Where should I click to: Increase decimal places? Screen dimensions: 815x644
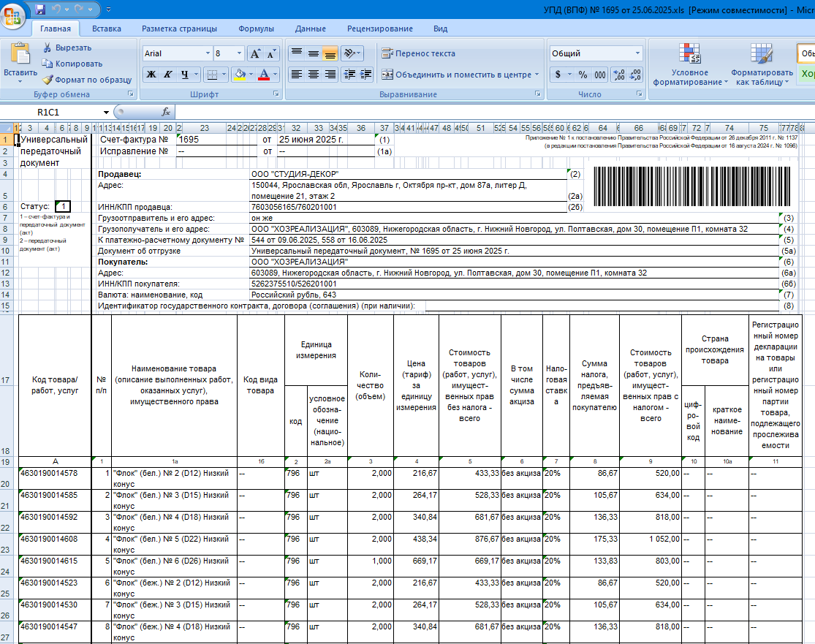click(x=619, y=75)
